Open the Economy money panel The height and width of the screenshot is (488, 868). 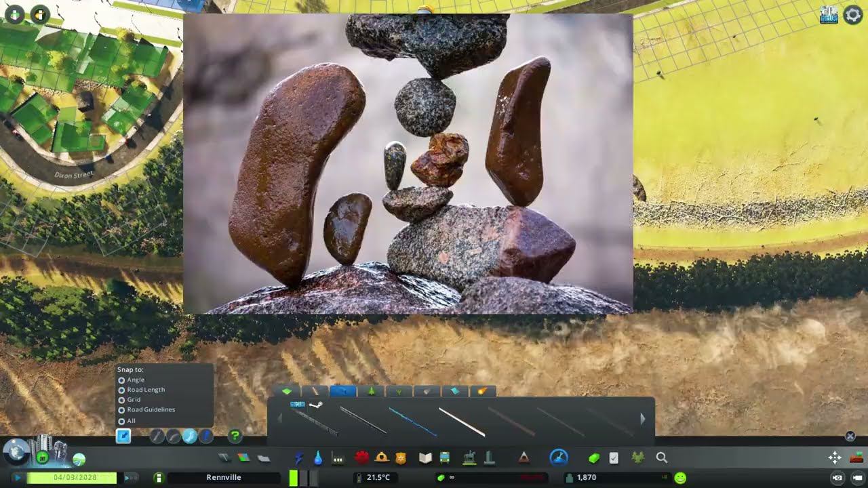(x=594, y=458)
